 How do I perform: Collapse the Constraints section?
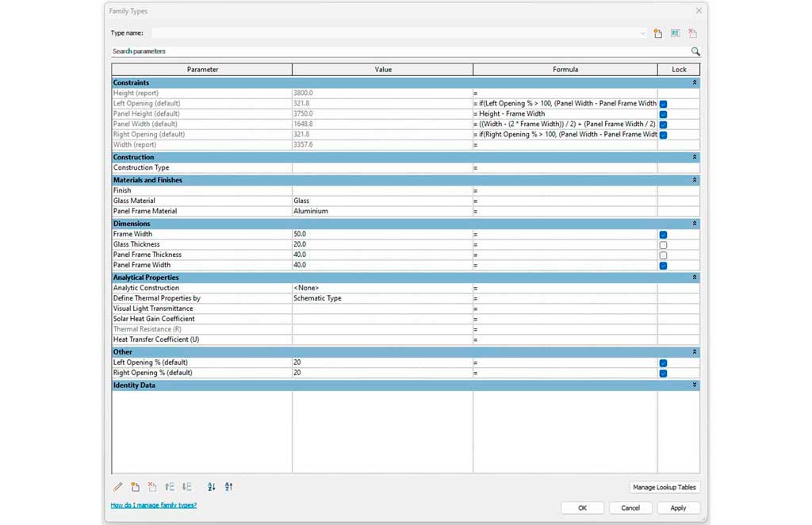click(x=695, y=82)
